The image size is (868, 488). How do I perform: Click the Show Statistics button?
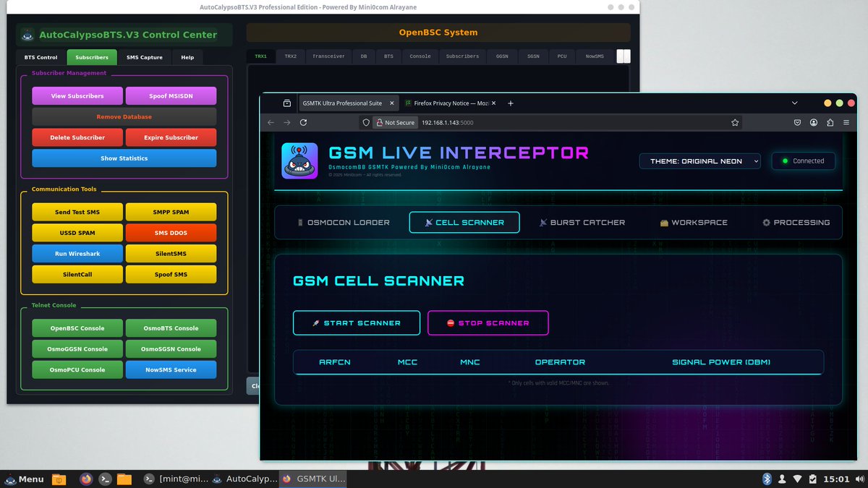[124, 158]
